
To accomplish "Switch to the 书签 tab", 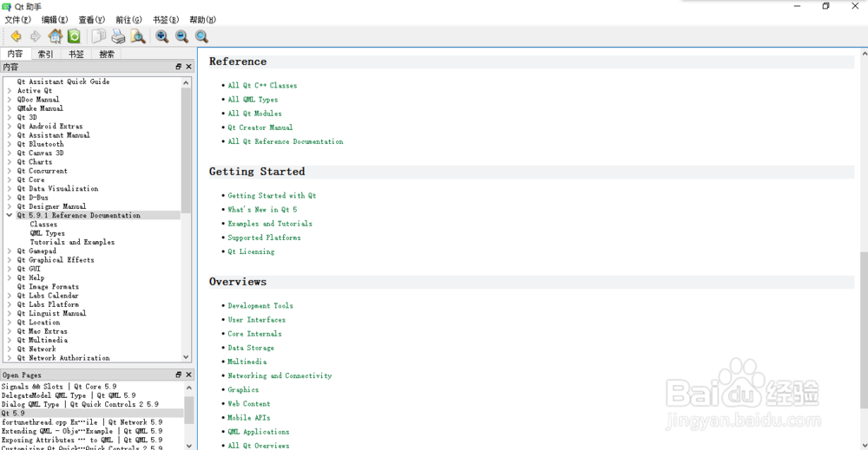I will (x=76, y=54).
